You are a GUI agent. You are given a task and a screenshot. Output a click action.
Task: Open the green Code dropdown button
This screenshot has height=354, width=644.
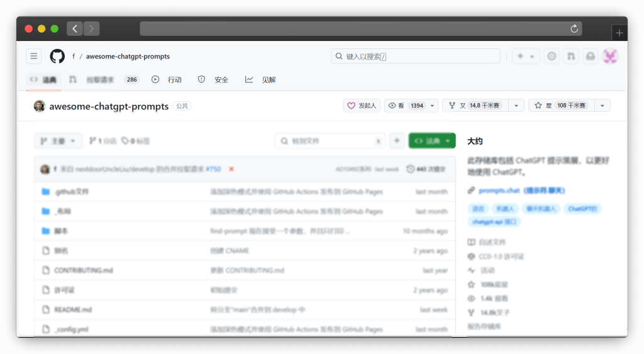pos(432,141)
